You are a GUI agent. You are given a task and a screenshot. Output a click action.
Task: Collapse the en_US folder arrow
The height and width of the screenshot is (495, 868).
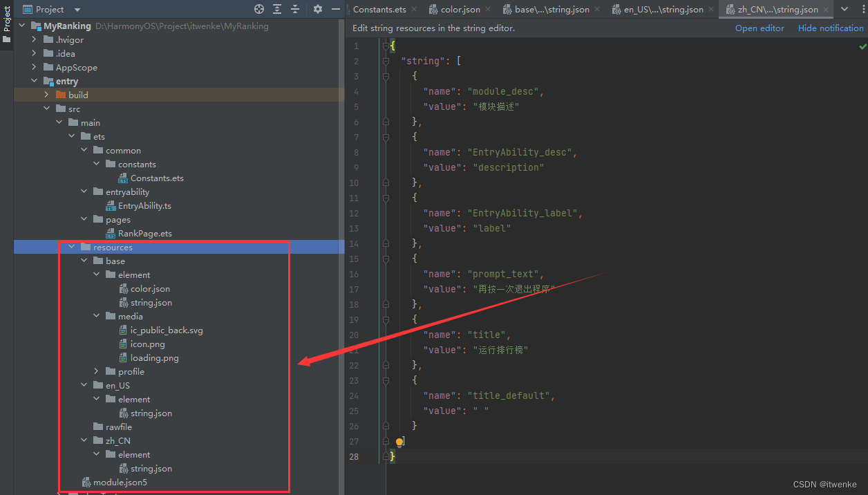[84, 386]
